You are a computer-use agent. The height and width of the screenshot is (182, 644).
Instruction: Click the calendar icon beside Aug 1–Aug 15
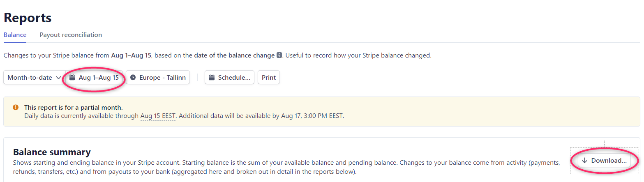pyautogui.click(x=72, y=78)
